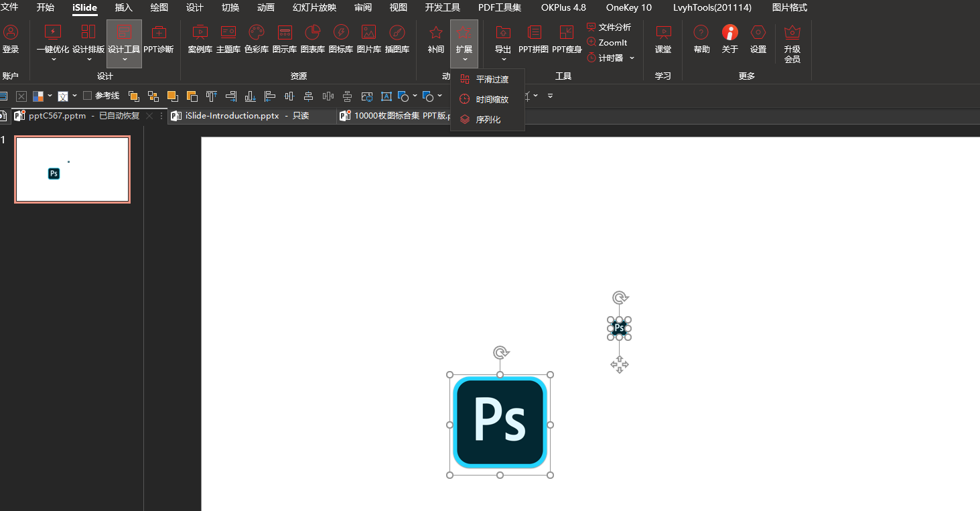
Task: Select the small Ps icon on slide
Action: 620,328
